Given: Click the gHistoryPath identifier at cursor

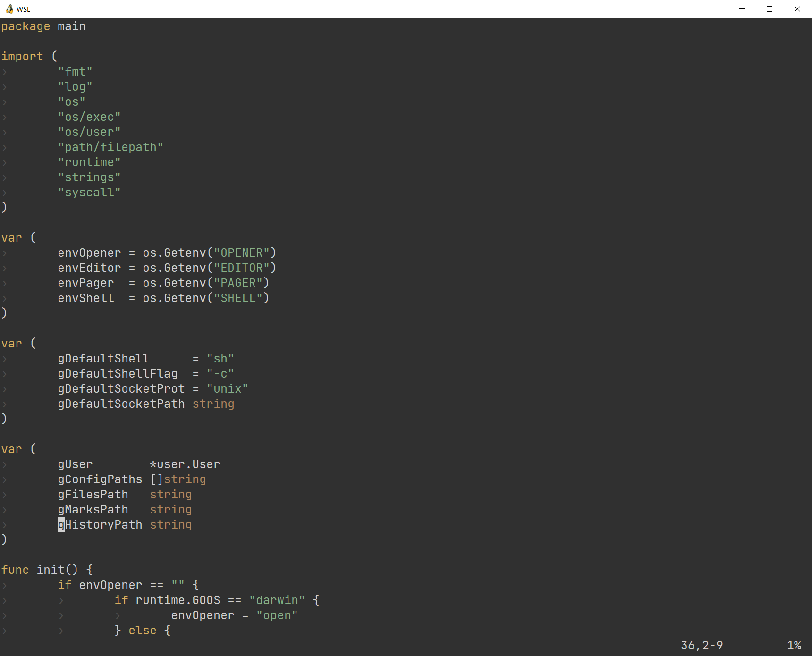Looking at the screenshot, I should [100, 525].
